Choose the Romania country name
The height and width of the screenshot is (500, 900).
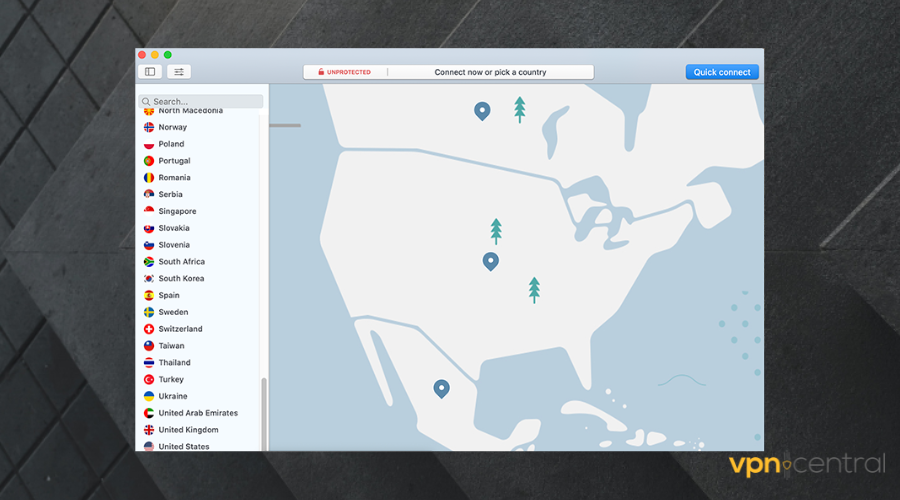pyautogui.click(x=174, y=177)
